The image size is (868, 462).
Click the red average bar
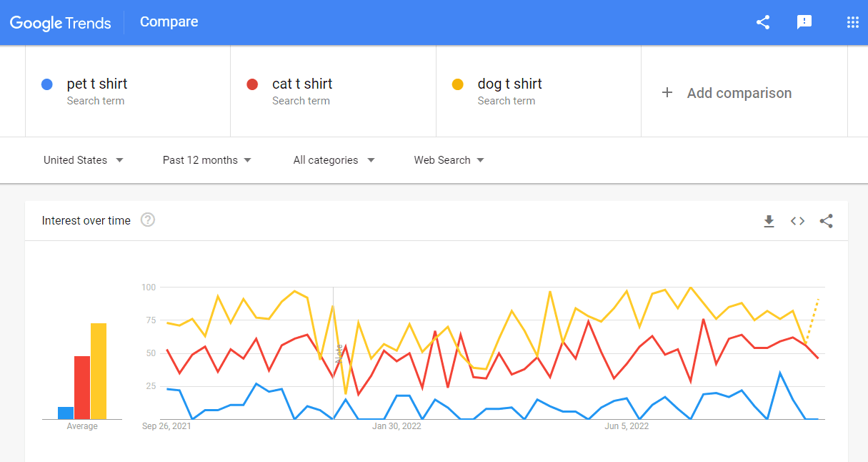click(x=82, y=387)
